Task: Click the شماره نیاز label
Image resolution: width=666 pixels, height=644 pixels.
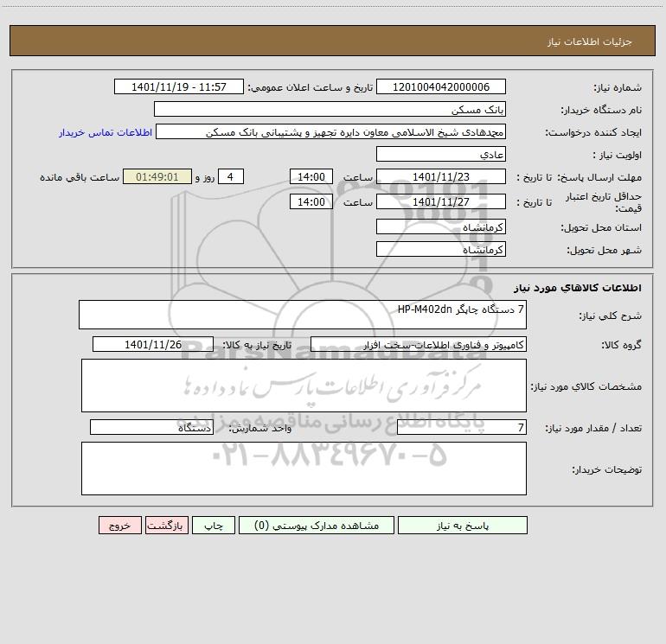Action: (x=618, y=88)
